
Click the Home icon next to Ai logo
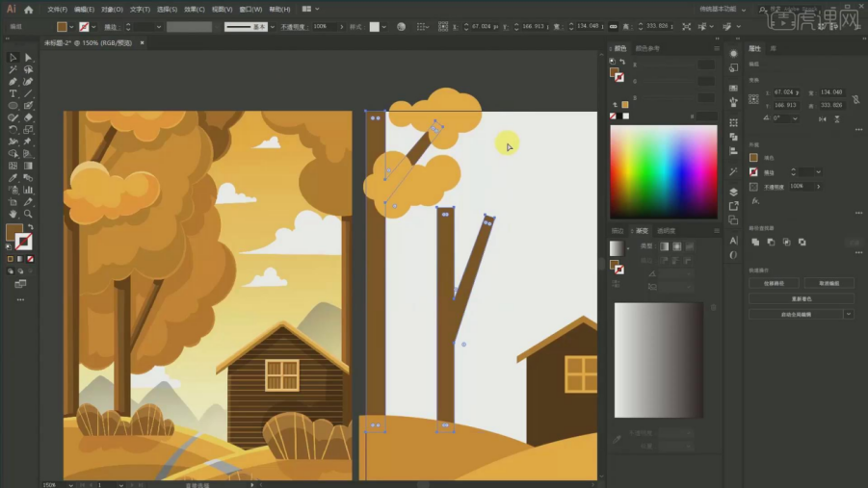pos(29,10)
